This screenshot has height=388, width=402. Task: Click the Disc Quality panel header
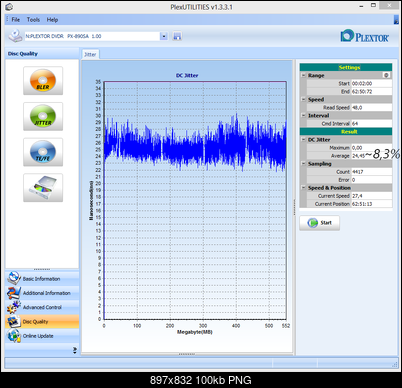pyautogui.click(x=42, y=54)
